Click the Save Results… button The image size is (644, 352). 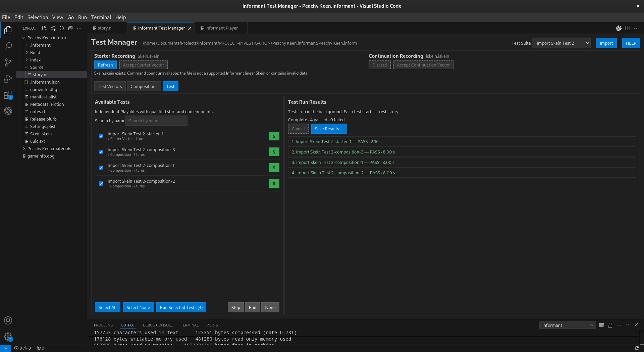pyautogui.click(x=329, y=129)
